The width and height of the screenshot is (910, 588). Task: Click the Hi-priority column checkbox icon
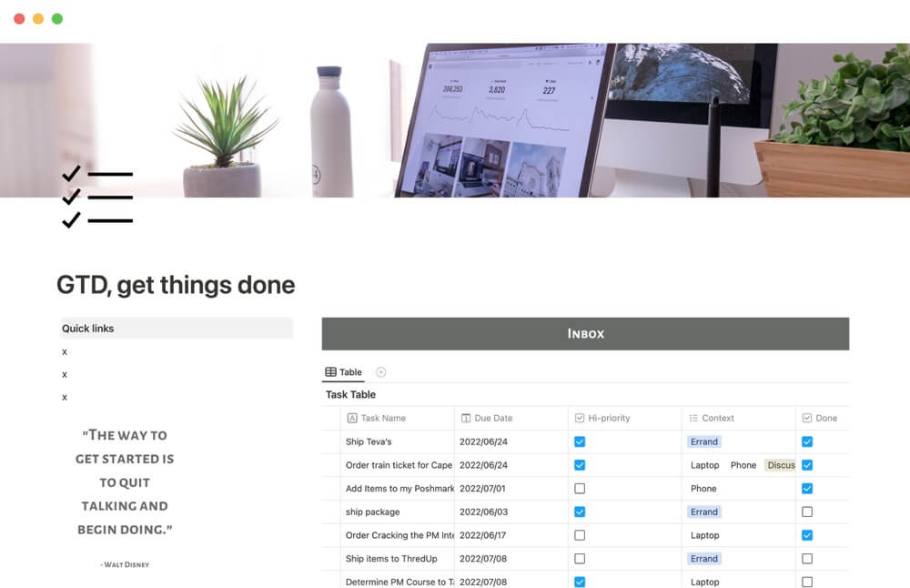pos(580,419)
